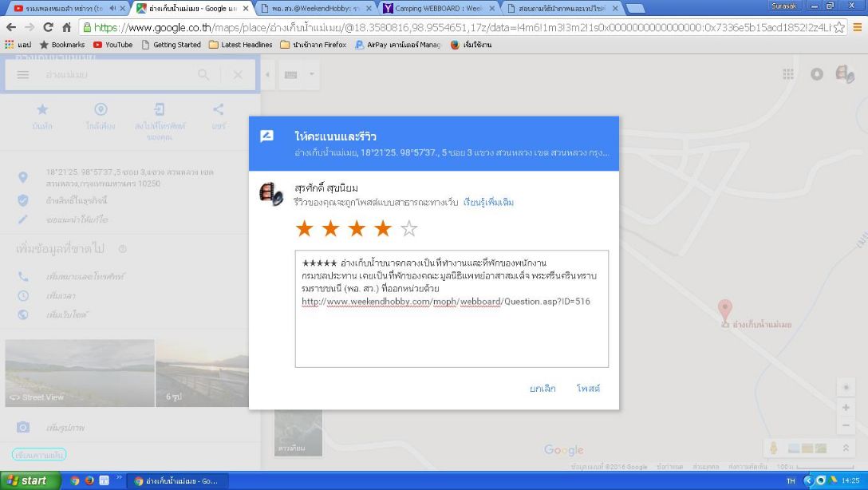Switch to the พอ.สว.@WeekendHobby tab
This screenshot has width=868, height=490.
(316, 8)
